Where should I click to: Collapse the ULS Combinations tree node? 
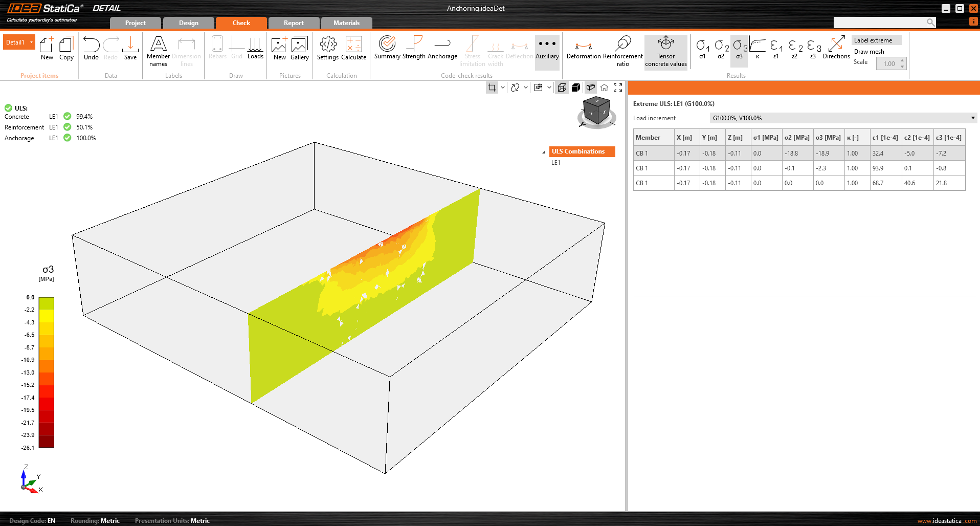click(x=544, y=152)
